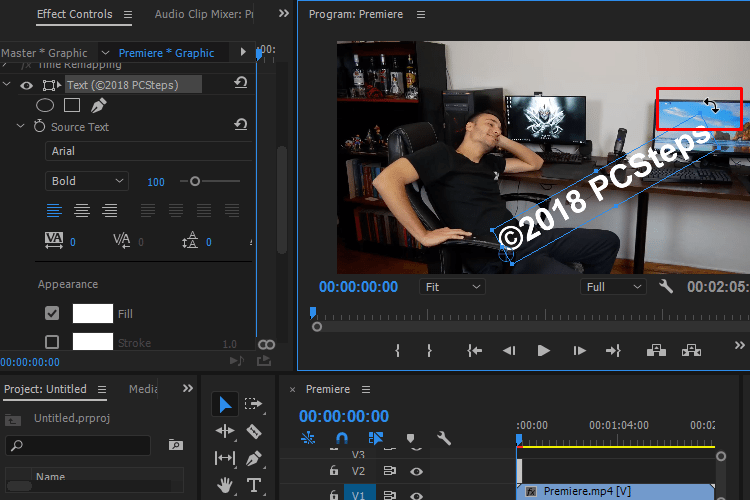Screen dimensions: 750x500
Task: Select the rectangle mask tool
Action: 72,105
